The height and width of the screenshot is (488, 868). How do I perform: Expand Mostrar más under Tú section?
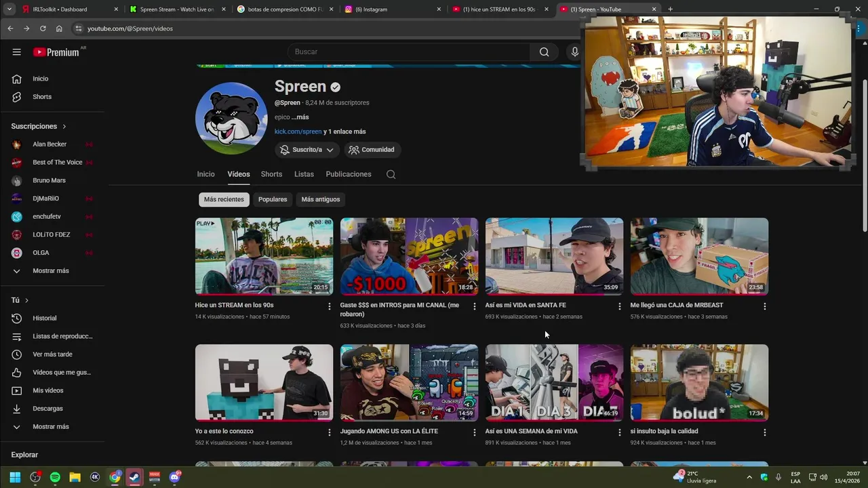[x=52, y=427]
